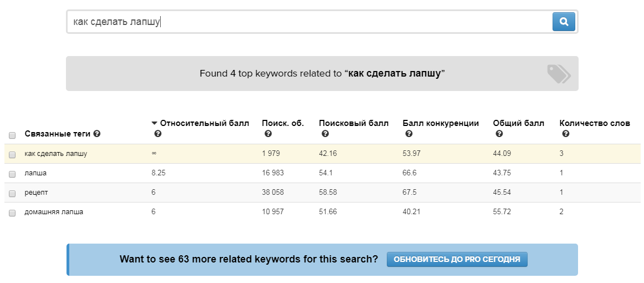The image size is (644, 283).
Task: Click the tags icon in the results banner
Action: click(x=558, y=73)
